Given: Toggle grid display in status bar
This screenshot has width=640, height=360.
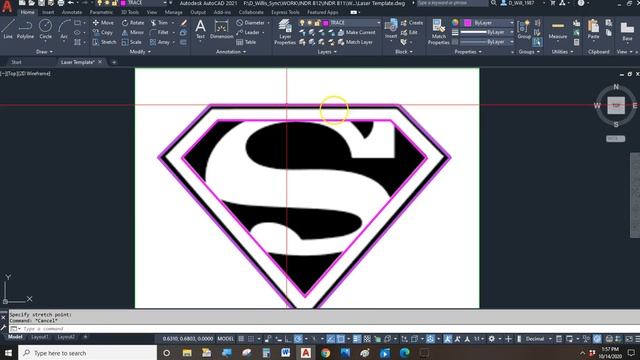Looking at the screenshot, I should (241, 339).
